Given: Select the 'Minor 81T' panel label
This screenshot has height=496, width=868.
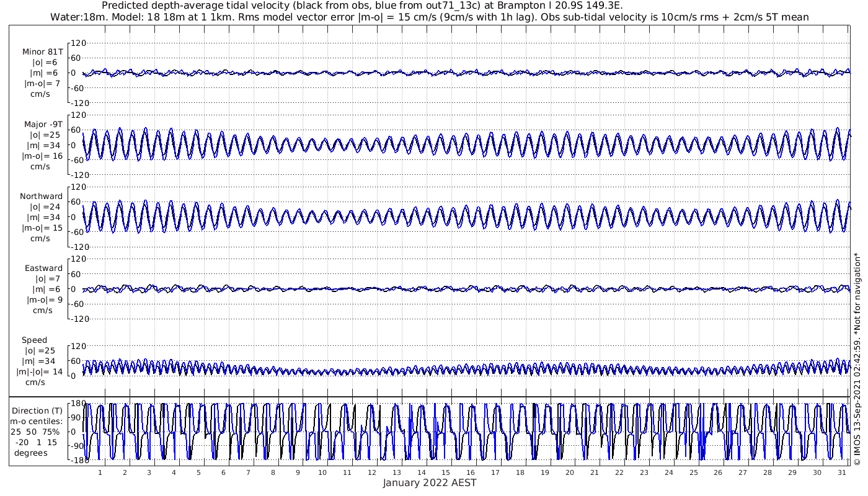Looking at the screenshot, I should (42, 52).
